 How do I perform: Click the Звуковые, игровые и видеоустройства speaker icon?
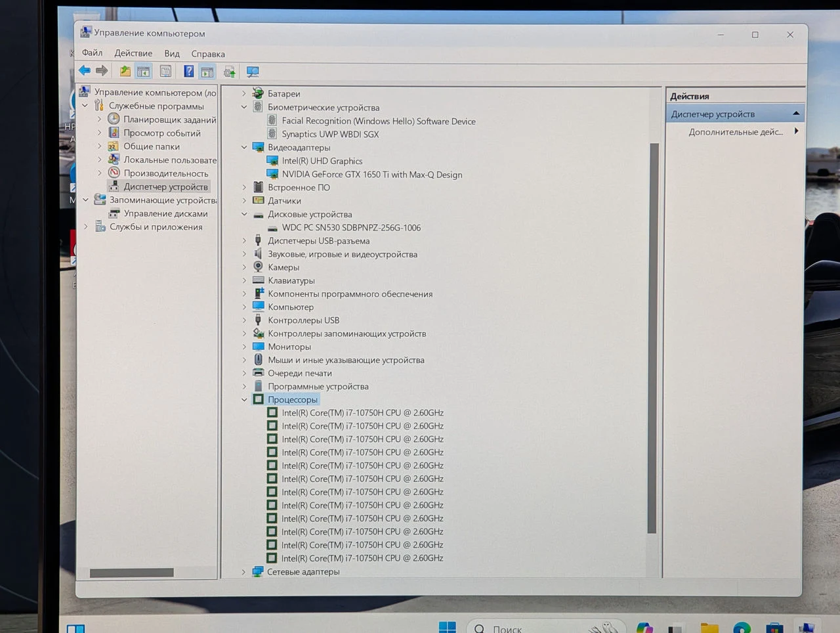click(258, 254)
